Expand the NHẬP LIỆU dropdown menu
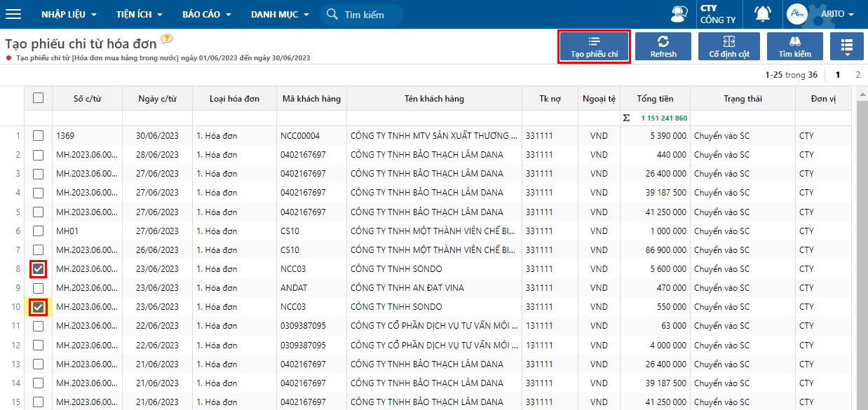Viewport: 868px width, 410px height. [69, 15]
